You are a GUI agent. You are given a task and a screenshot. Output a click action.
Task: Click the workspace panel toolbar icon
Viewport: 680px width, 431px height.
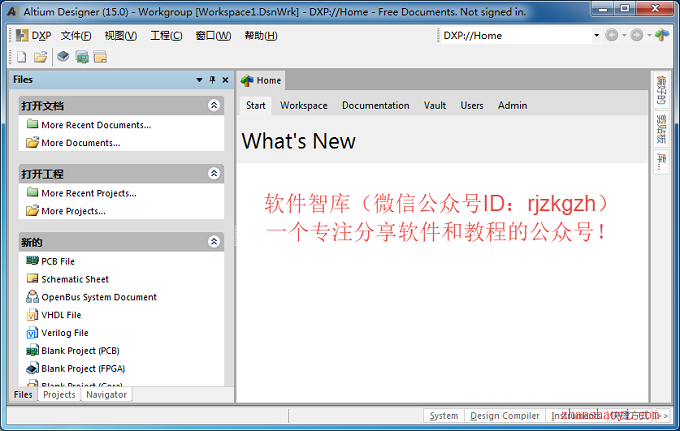[100, 57]
